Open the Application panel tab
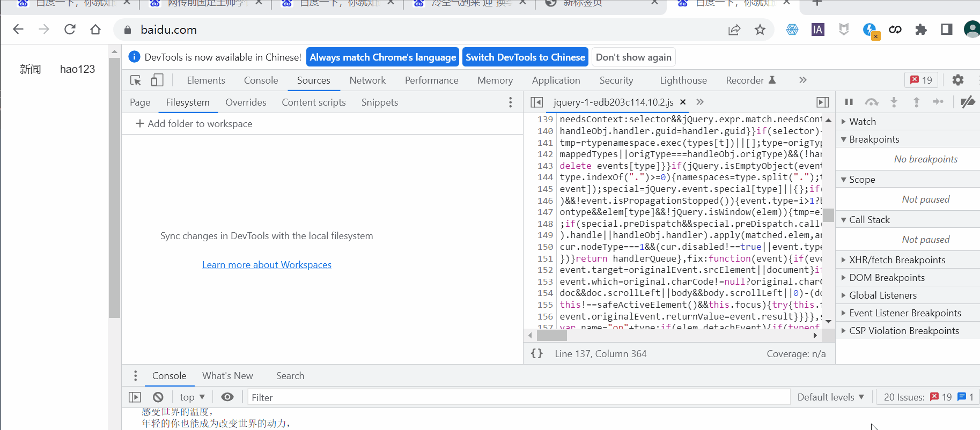The height and width of the screenshot is (430, 980). click(x=556, y=80)
